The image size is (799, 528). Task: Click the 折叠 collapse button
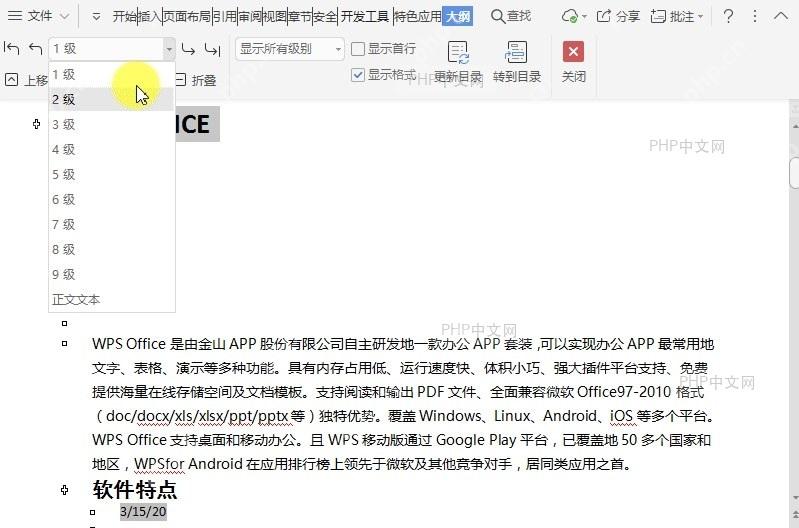pos(196,80)
